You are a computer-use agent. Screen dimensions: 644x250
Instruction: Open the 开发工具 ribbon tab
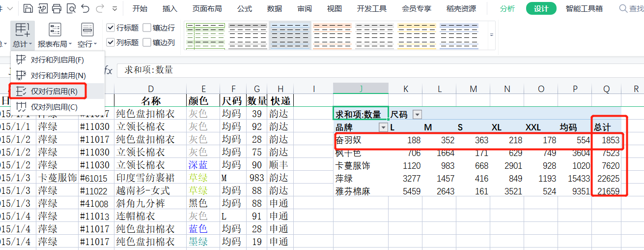coord(372,9)
